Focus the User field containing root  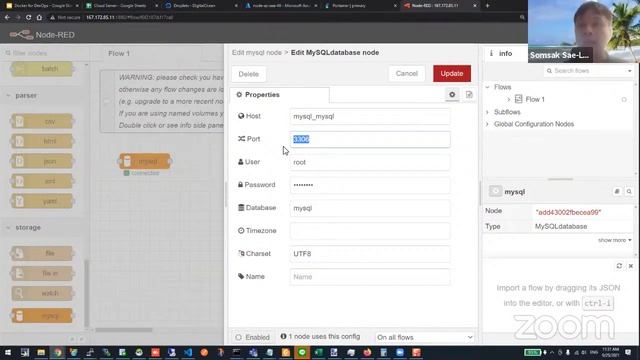pos(370,162)
